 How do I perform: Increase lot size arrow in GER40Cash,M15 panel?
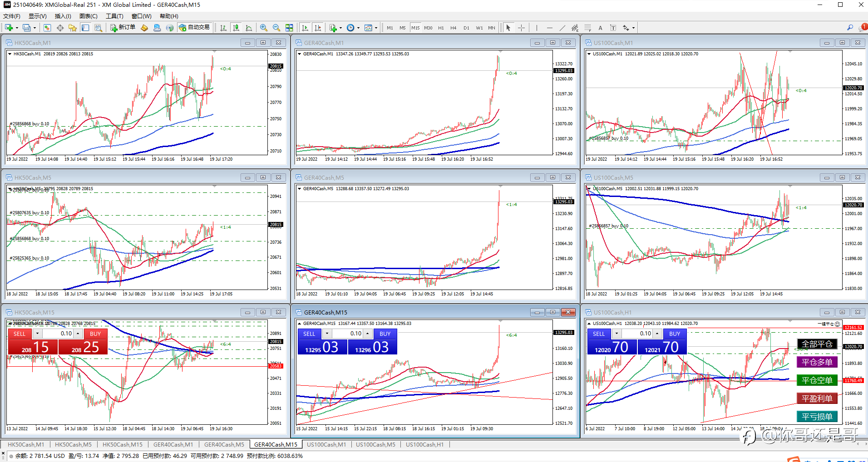368,334
